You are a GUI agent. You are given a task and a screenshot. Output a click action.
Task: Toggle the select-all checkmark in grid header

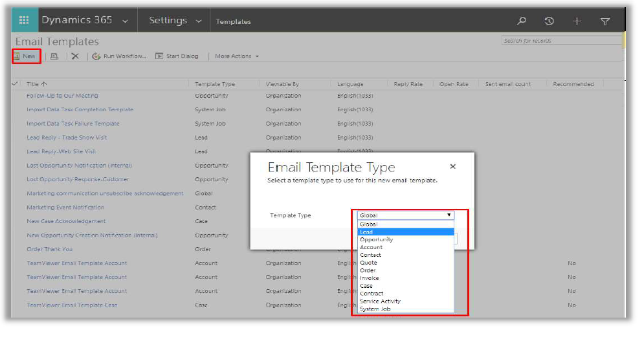tap(16, 84)
